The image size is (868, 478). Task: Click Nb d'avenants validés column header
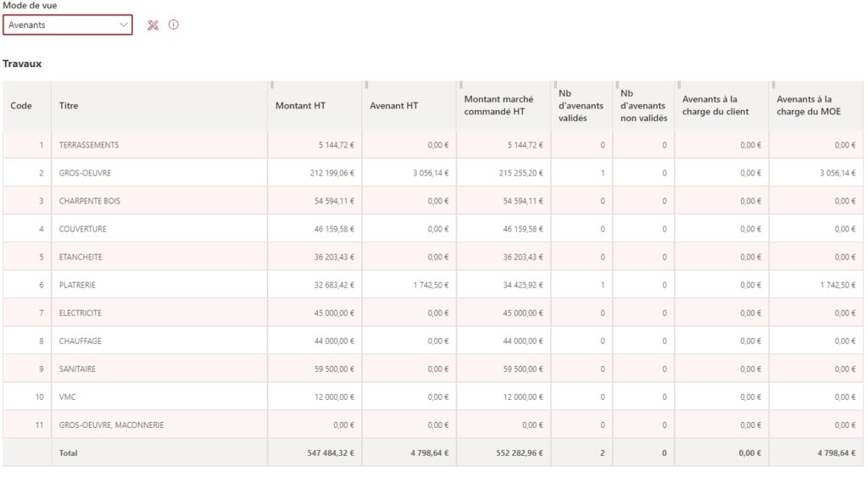pyautogui.click(x=581, y=105)
